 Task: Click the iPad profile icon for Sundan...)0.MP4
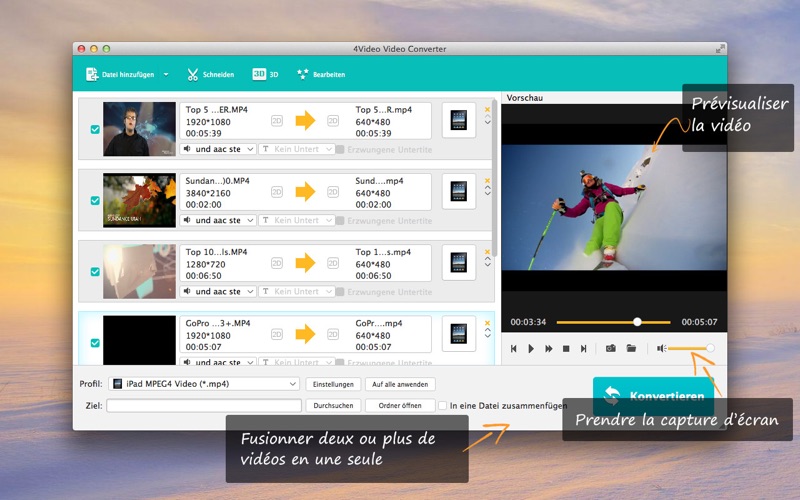[459, 192]
